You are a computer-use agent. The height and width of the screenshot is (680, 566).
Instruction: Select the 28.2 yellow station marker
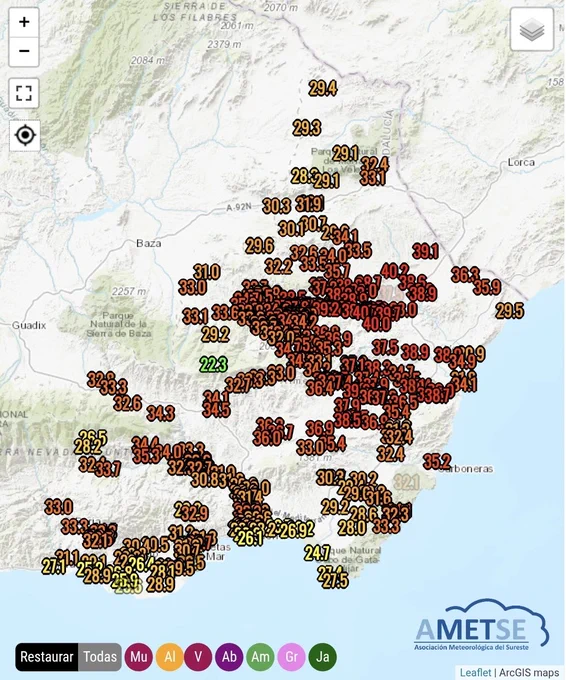click(88, 446)
